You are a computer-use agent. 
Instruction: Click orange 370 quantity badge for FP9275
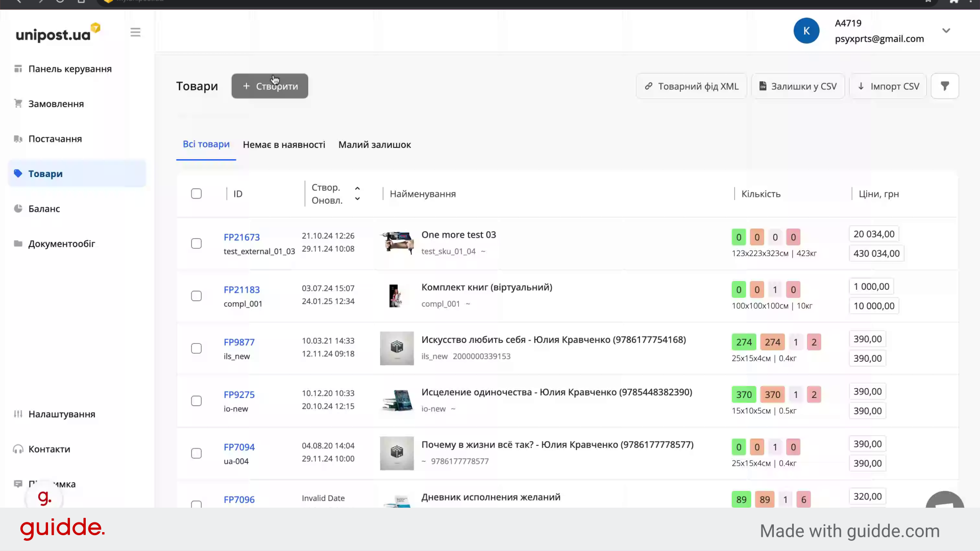coord(772,395)
